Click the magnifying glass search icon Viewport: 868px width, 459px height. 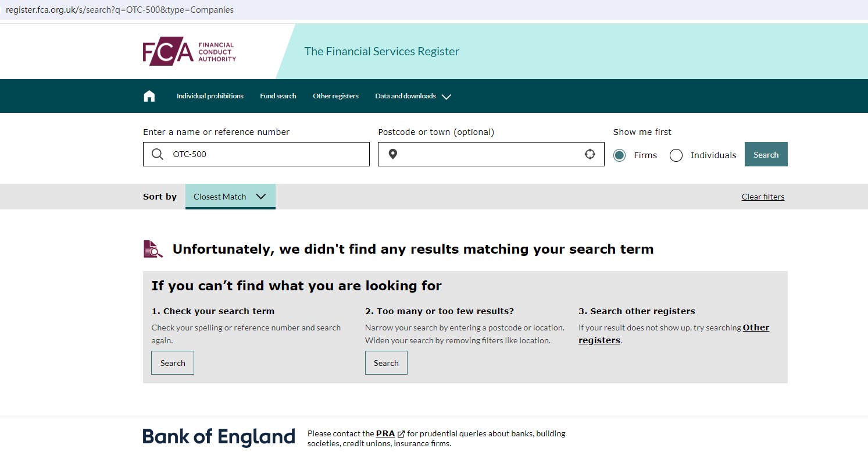[x=157, y=154]
